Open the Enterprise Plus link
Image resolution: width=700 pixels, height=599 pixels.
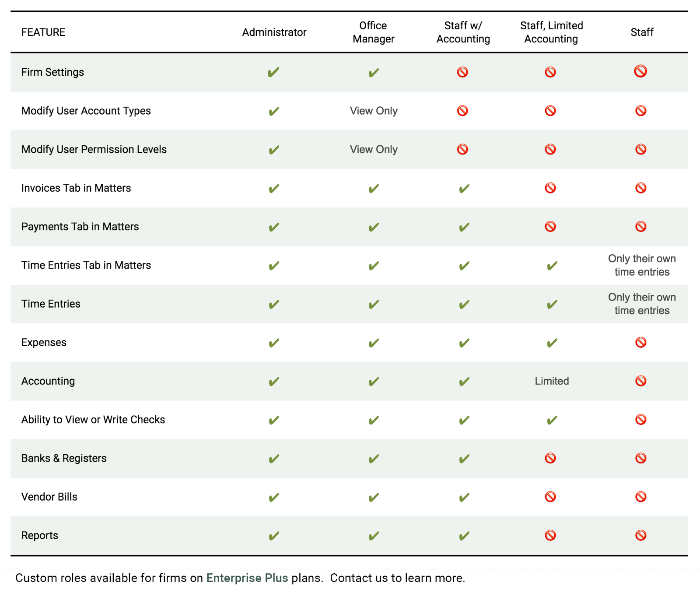point(247,578)
